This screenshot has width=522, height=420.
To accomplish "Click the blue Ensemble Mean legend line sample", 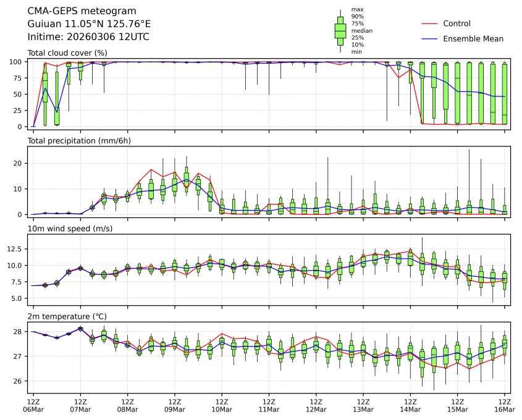I will coord(429,39).
